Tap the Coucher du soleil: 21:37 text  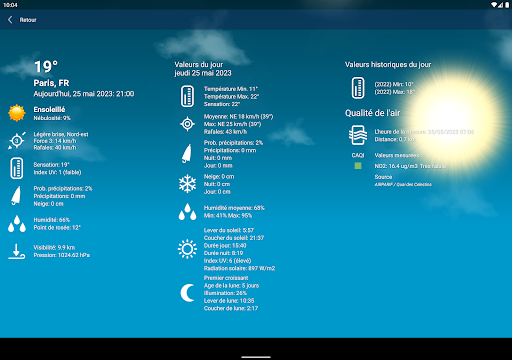tap(234, 238)
